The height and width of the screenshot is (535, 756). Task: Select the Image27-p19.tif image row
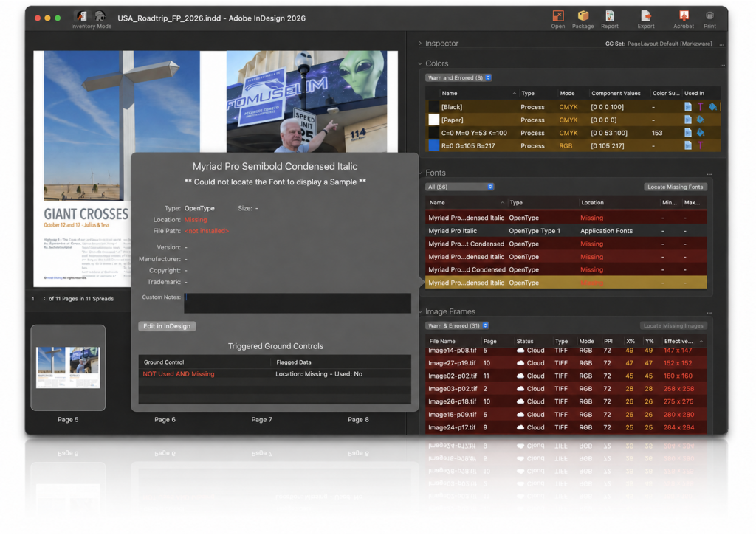coord(566,363)
